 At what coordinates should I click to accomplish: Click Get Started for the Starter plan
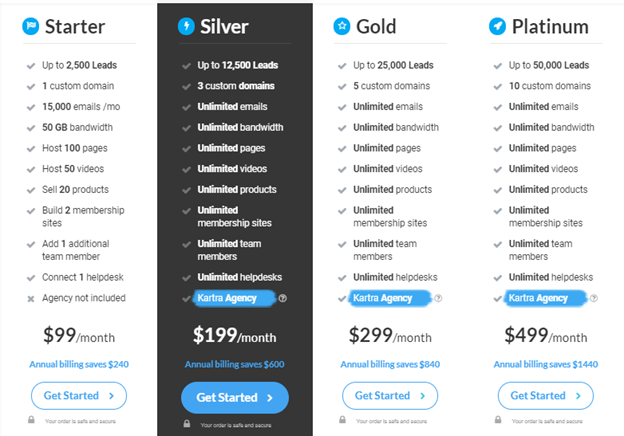pyautogui.click(x=79, y=396)
